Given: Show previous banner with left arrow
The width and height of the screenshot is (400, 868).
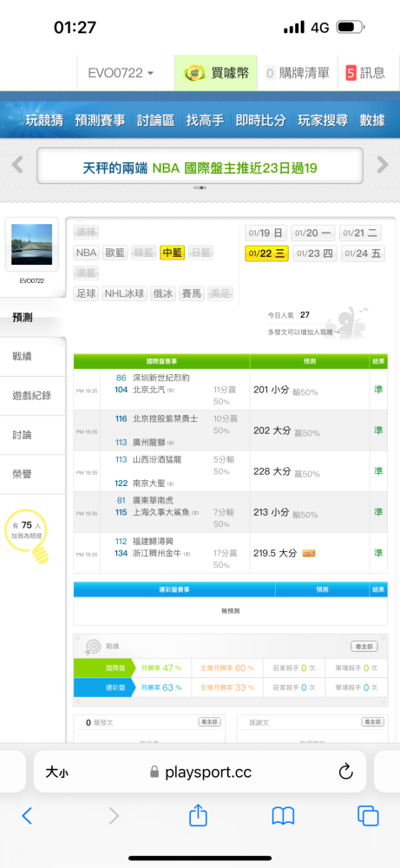Looking at the screenshot, I should [x=17, y=164].
